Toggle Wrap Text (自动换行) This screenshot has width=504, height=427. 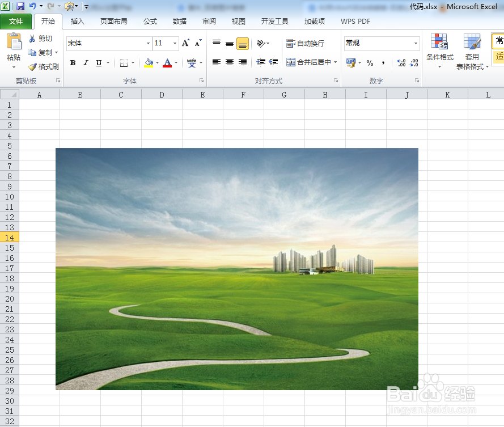306,43
